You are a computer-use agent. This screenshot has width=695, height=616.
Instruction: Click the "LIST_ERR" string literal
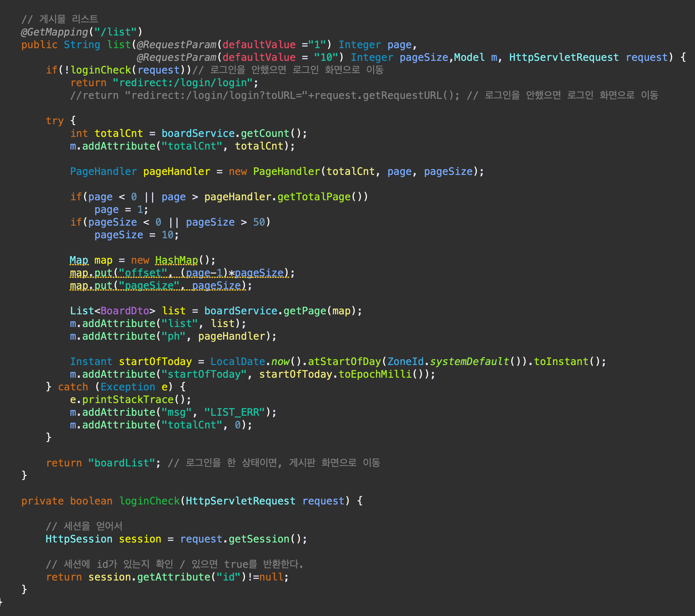pos(234,412)
